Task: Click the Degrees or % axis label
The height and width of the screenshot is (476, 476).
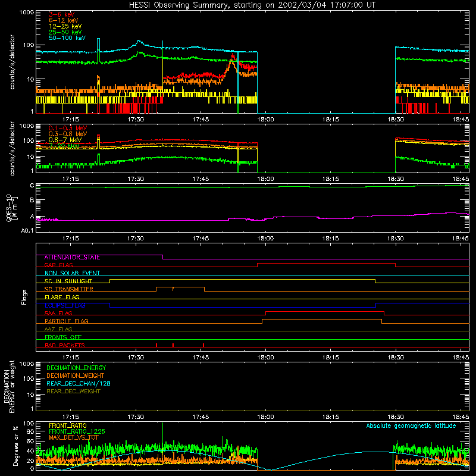Action: [15, 446]
